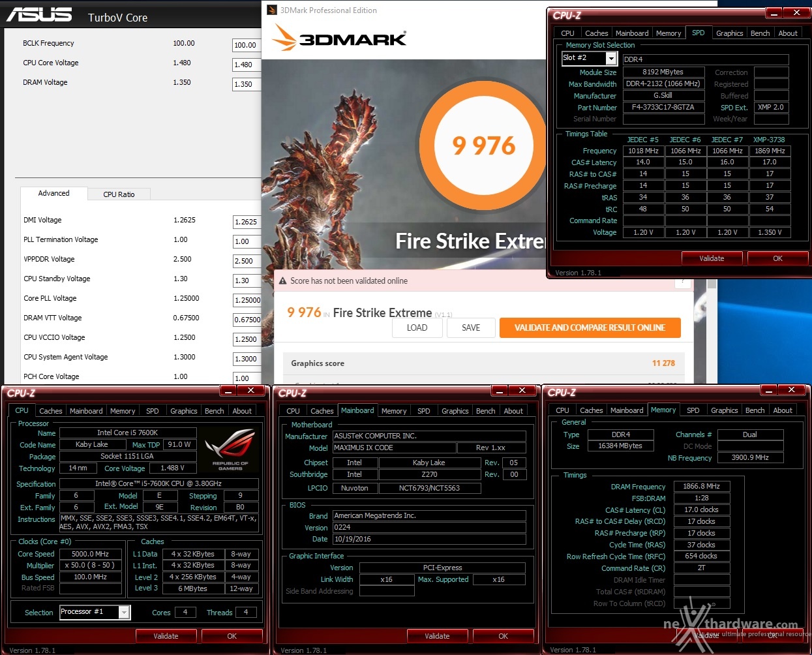Click the DRAM Voltage 1.350 input field
The height and width of the screenshot is (655, 812).
pyautogui.click(x=247, y=84)
